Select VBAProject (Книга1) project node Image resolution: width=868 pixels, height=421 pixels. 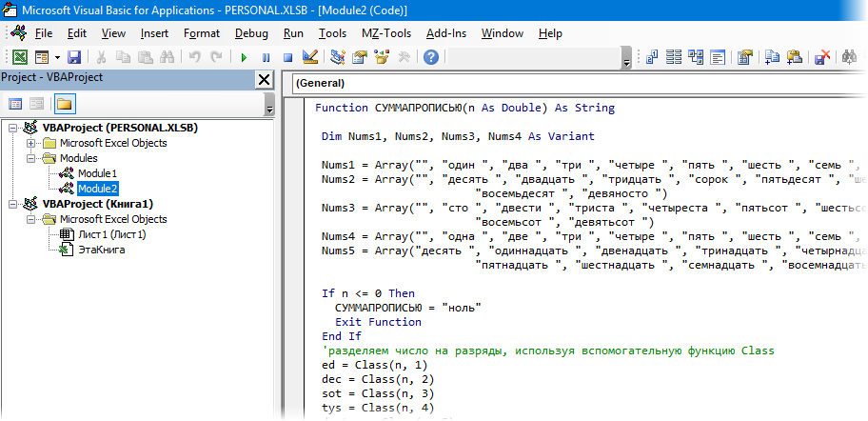pyautogui.click(x=97, y=205)
